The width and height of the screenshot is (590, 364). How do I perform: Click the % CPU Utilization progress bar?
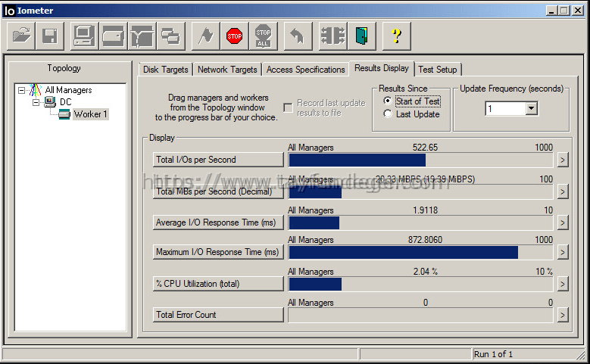[420, 284]
